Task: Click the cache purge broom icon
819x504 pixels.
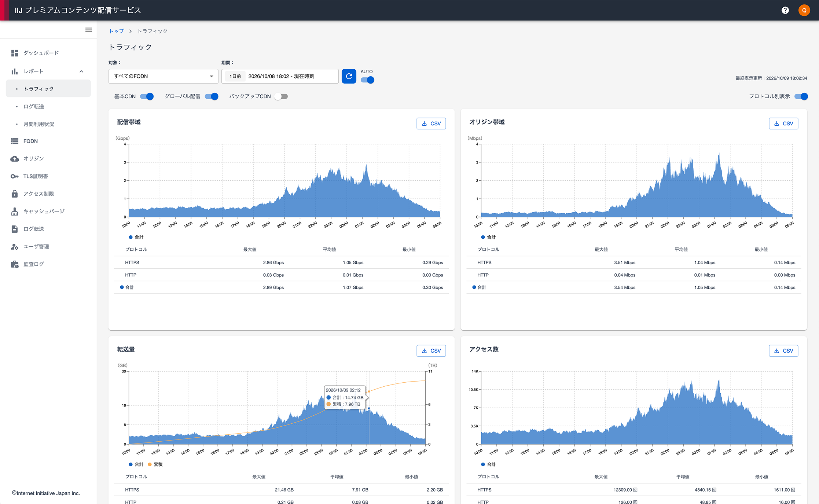Action: pyautogui.click(x=15, y=211)
